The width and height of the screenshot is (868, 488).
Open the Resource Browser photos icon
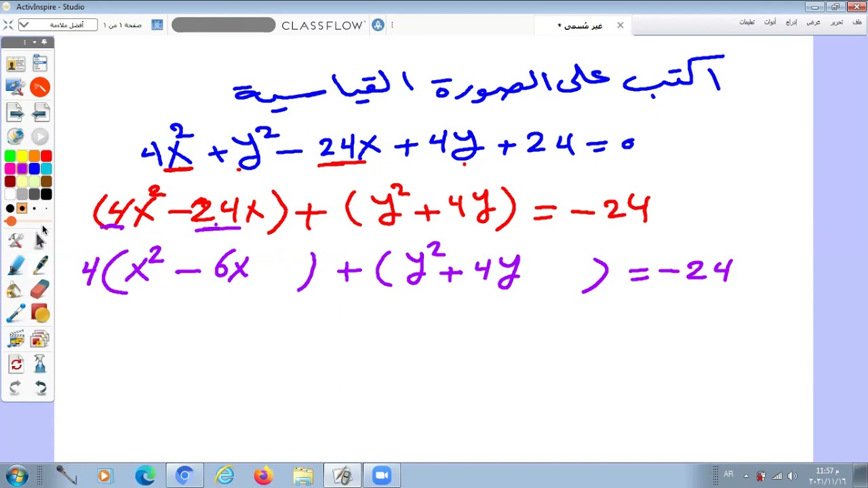[40, 339]
